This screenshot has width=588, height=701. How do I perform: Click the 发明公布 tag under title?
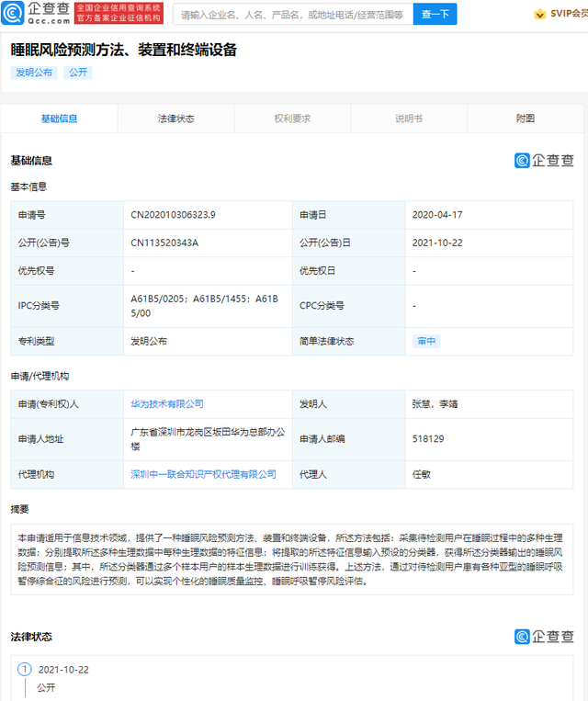coord(34,73)
